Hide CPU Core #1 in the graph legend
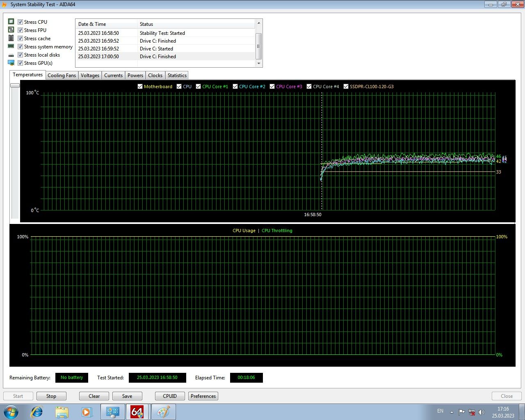Viewport: 525px width, 420px height. [x=198, y=87]
